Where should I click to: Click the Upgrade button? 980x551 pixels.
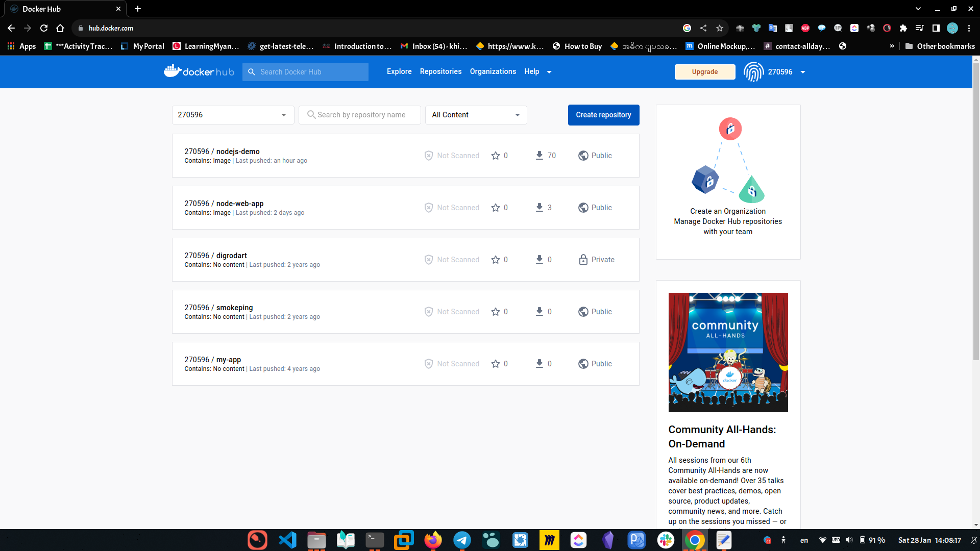click(x=705, y=72)
